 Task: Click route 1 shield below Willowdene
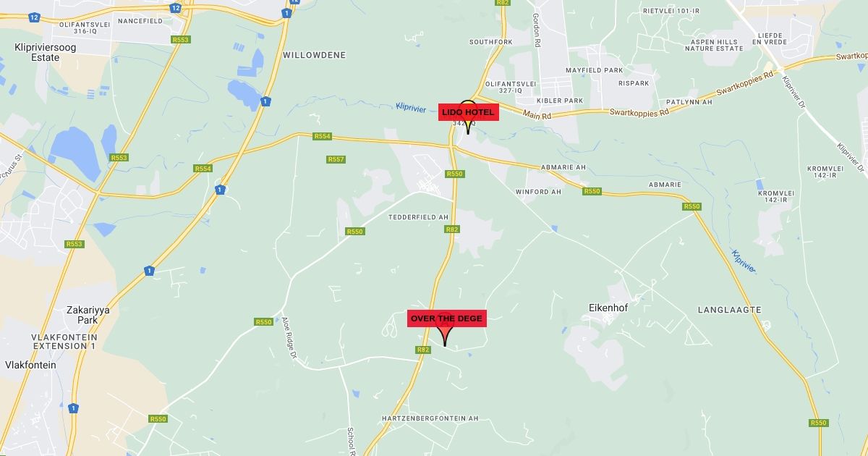266,101
